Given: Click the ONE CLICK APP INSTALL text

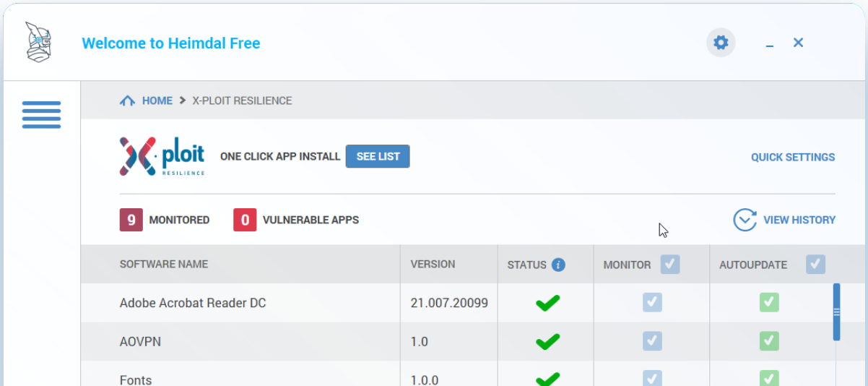Looking at the screenshot, I should 280,156.
